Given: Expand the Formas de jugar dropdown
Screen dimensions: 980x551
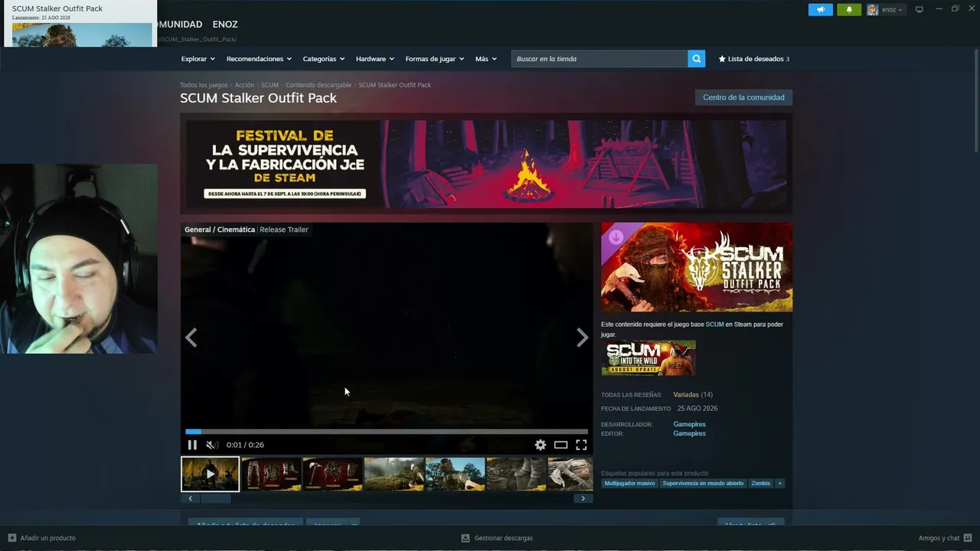Looking at the screenshot, I should click(435, 59).
